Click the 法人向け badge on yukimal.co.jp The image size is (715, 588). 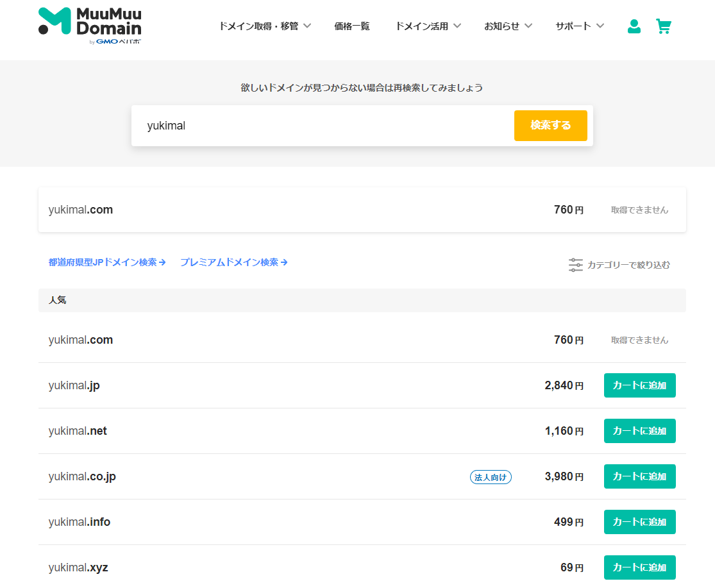point(491,477)
